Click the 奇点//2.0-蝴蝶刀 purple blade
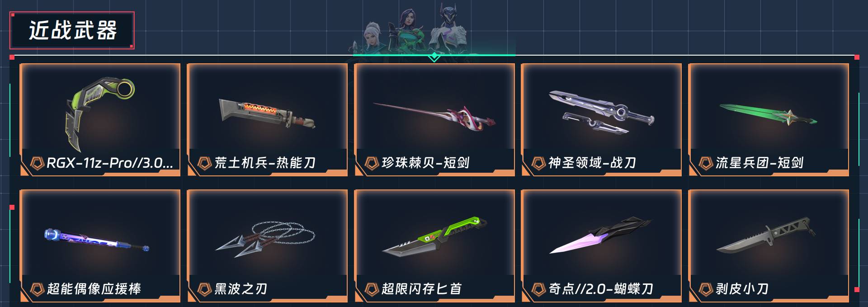Image resolution: width=868 pixels, height=307 pixels. click(x=600, y=236)
